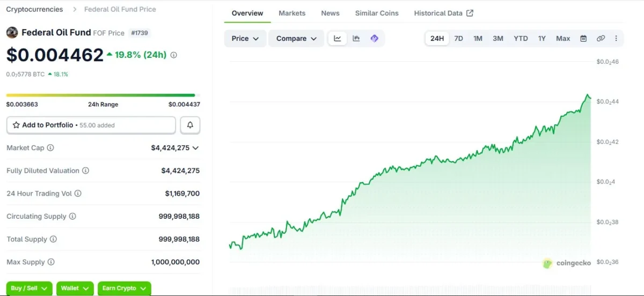Switch to the Markets tab
Image resolution: width=644 pixels, height=296 pixels.
(292, 13)
